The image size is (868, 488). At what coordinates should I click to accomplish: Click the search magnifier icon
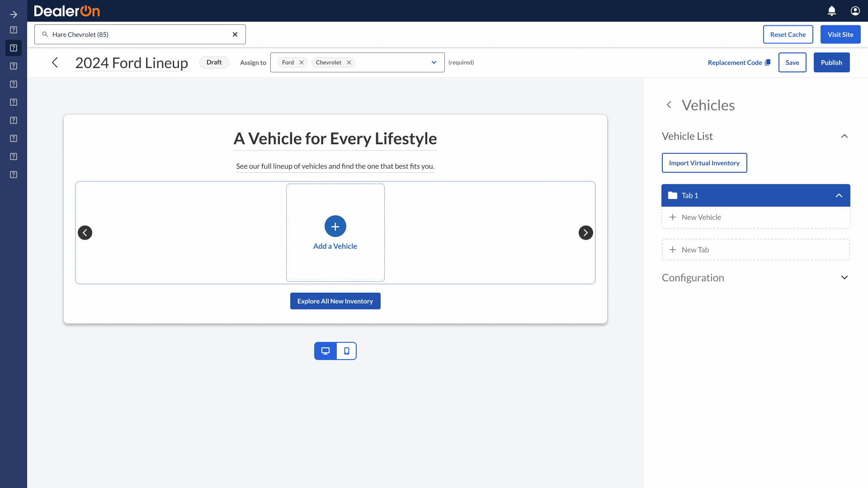pos(45,34)
